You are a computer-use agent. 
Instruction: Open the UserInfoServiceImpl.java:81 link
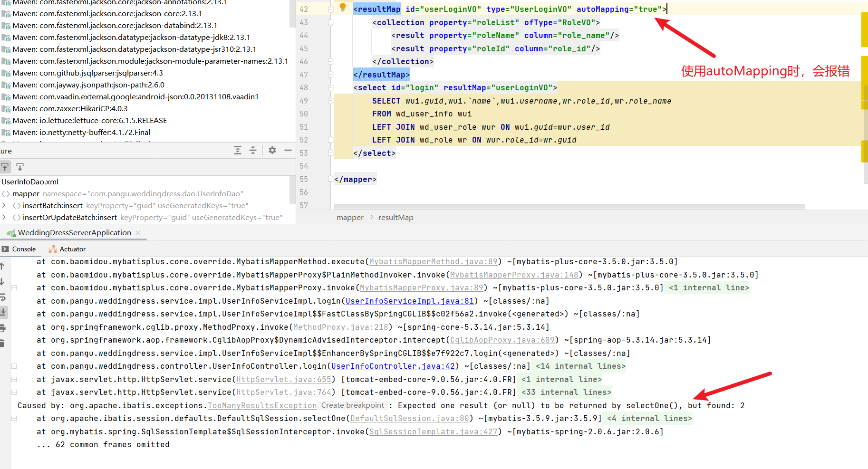click(409, 301)
